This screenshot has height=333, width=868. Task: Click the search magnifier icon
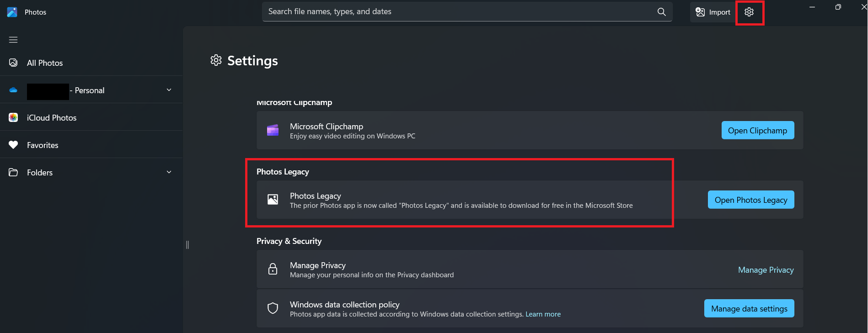click(x=661, y=12)
